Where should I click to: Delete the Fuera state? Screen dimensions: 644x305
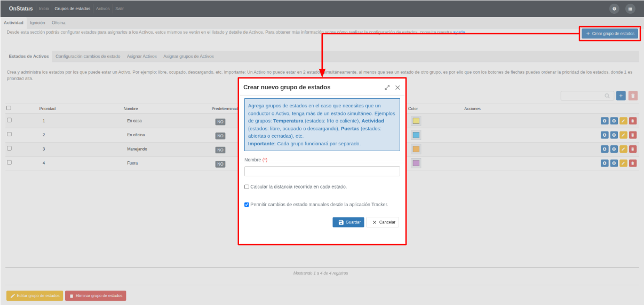(x=633, y=163)
